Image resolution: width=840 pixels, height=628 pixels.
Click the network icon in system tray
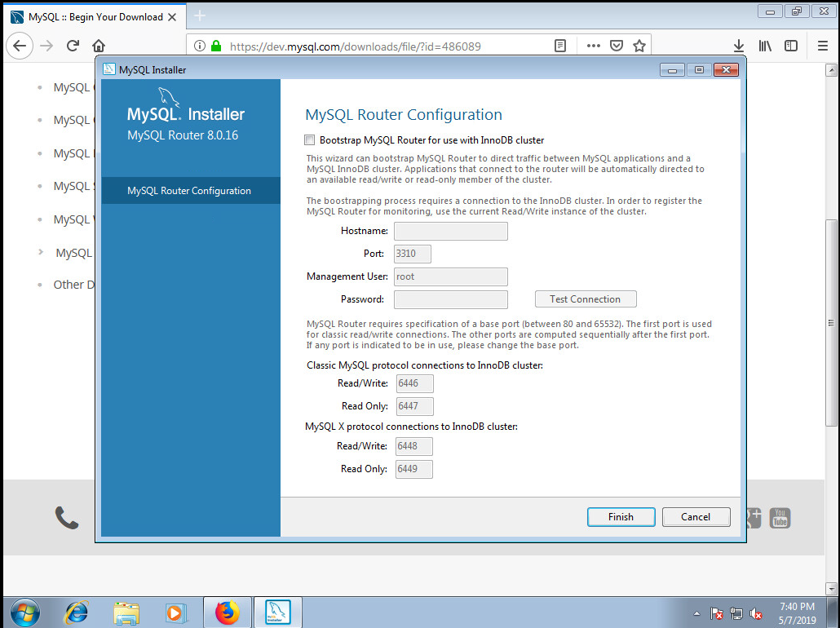pos(736,613)
